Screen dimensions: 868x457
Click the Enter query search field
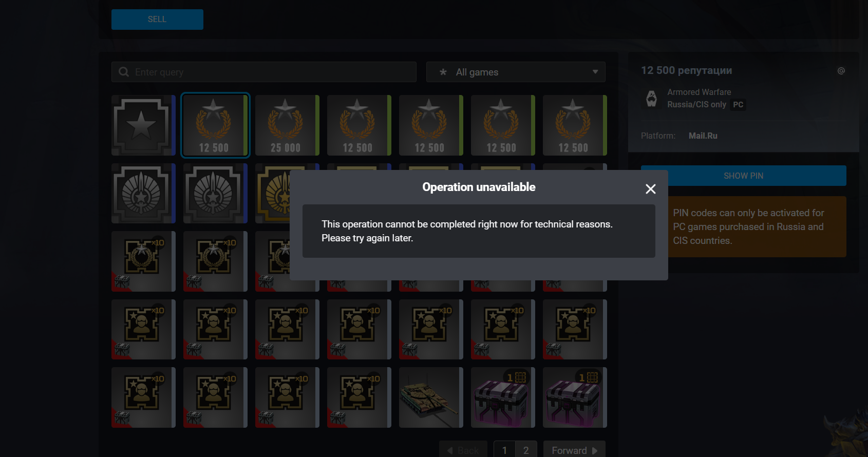[263, 72]
